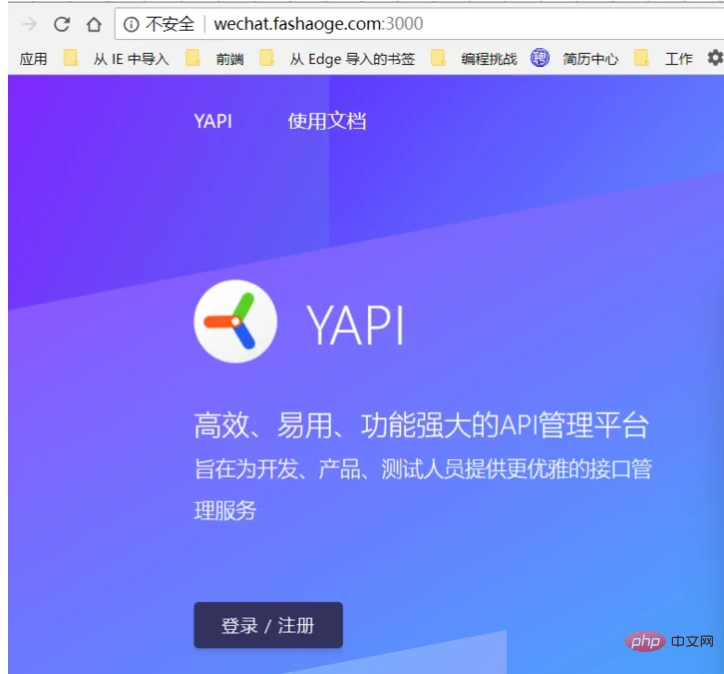The width and height of the screenshot is (724, 674).
Task: Open the 从 IE 中导入 bookmark folder icon
Action: click(71, 58)
